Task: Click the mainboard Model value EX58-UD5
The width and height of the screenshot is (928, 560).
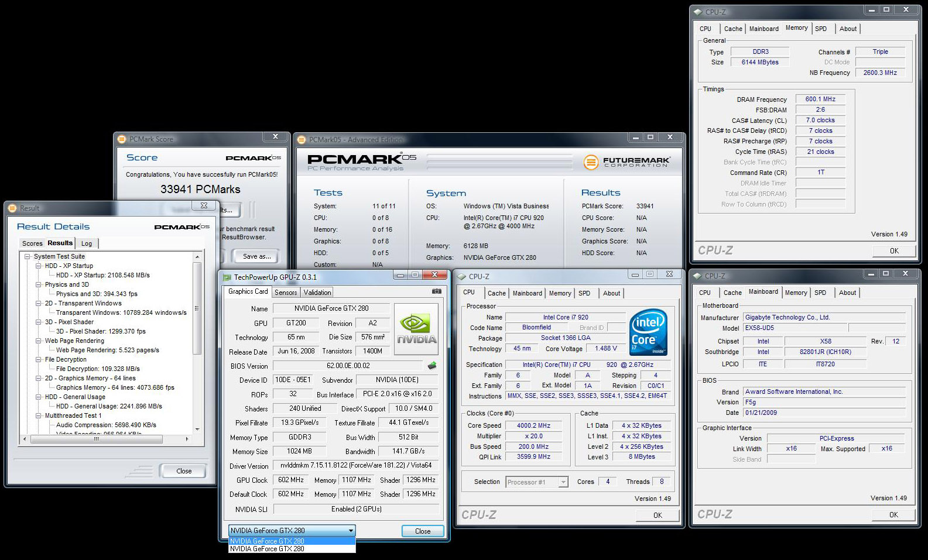Action: tap(794, 328)
